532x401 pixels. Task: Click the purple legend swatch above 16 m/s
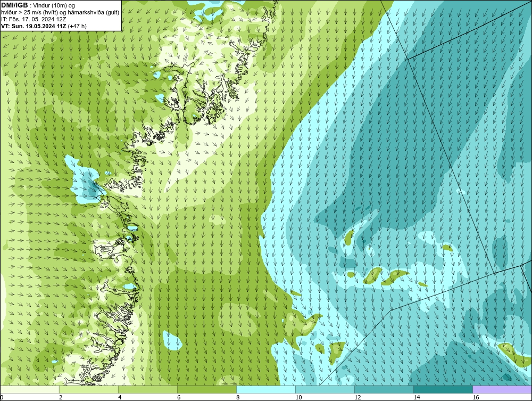tap(502, 389)
